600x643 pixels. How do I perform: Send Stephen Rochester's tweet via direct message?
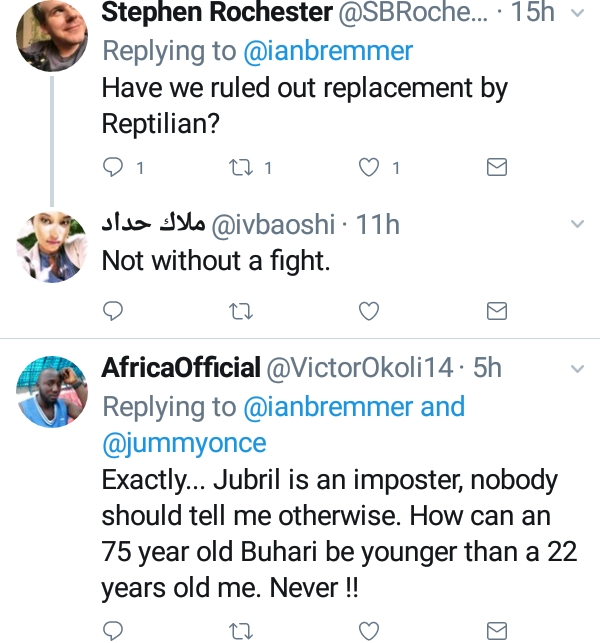pos(496,168)
